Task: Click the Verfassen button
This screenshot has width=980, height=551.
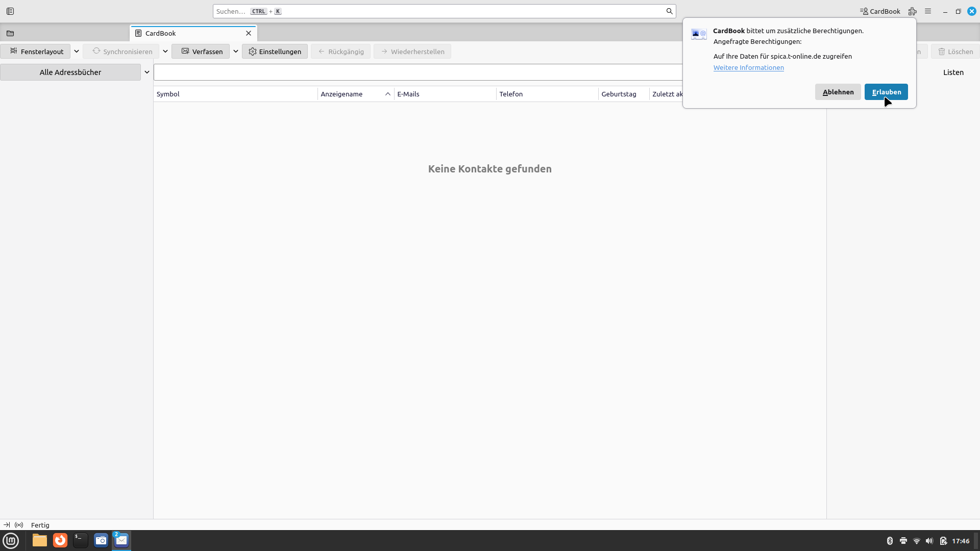Action: click(201, 52)
